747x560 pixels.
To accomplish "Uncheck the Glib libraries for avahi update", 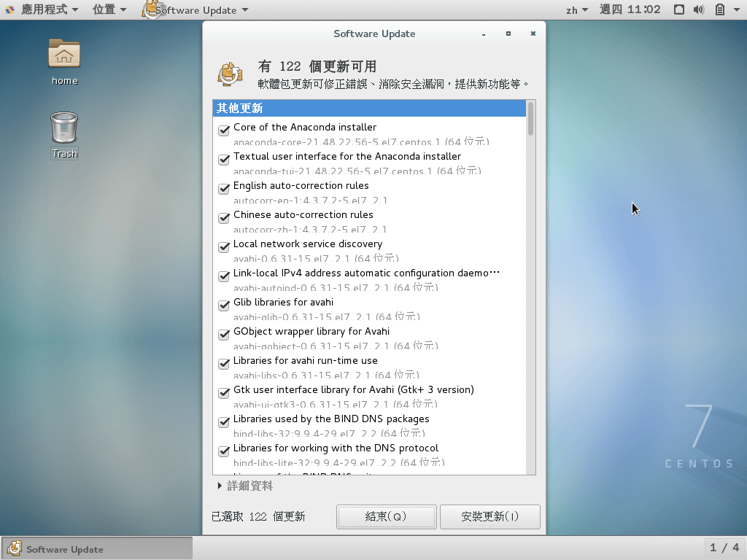I will pyautogui.click(x=223, y=305).
